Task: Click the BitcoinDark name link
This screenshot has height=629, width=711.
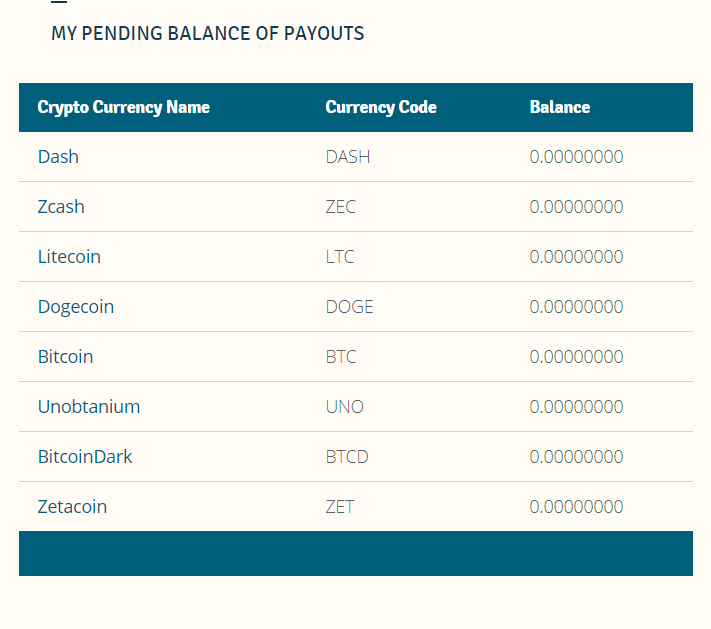Action: pyautogui.click(x=85, y=457)
